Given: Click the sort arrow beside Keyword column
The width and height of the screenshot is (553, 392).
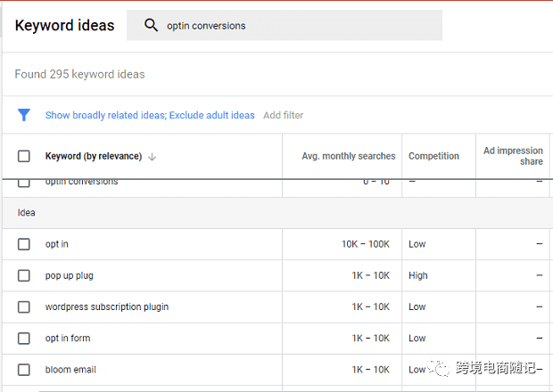Looking at the screenshot, I should click(x=152, y=157).
